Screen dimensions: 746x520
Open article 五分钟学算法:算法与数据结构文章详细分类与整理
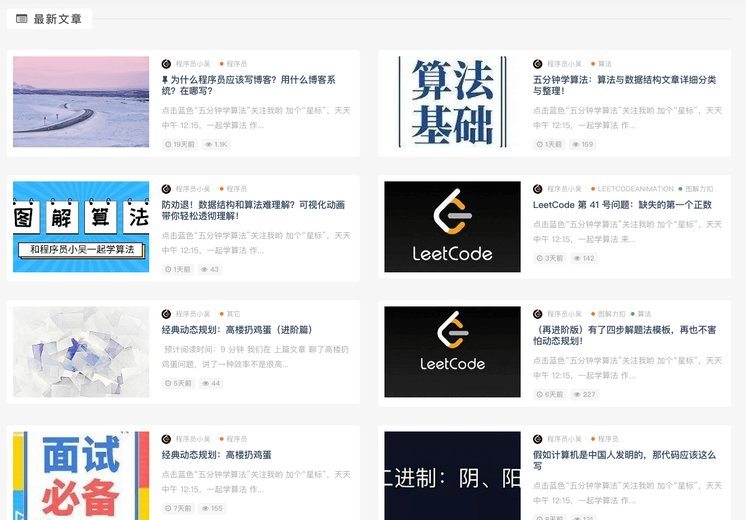pos(624,85)
